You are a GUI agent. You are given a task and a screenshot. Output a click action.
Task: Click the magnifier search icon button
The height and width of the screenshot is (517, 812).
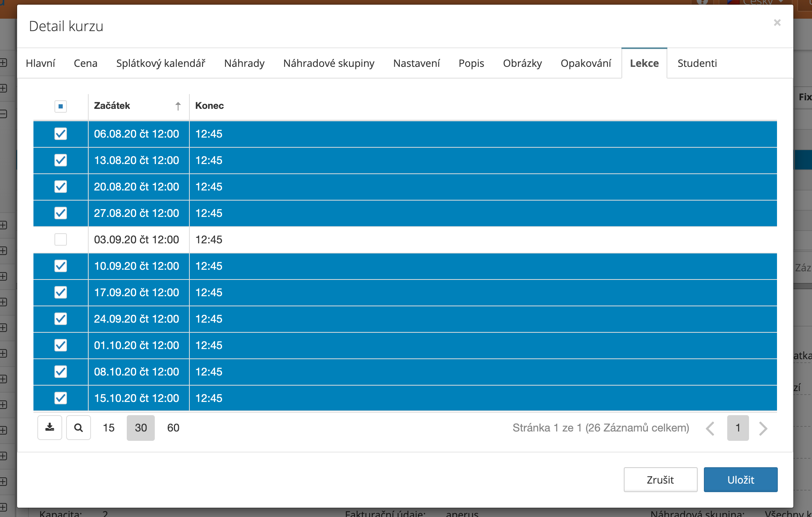click(78, 428)
